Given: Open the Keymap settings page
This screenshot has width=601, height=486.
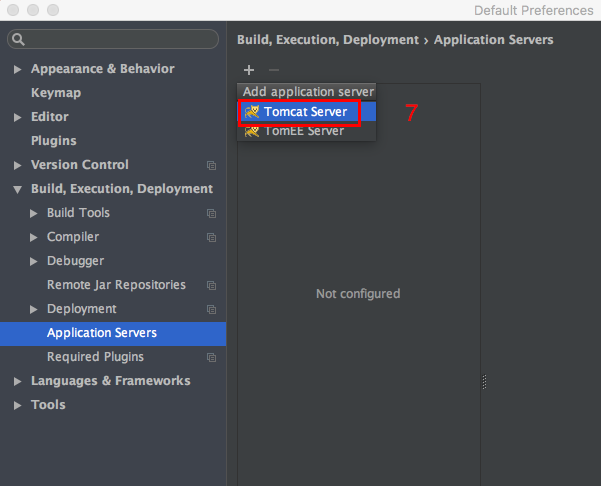Looking at the screenshot, I should pyautogui.click(x=56, y=93).
